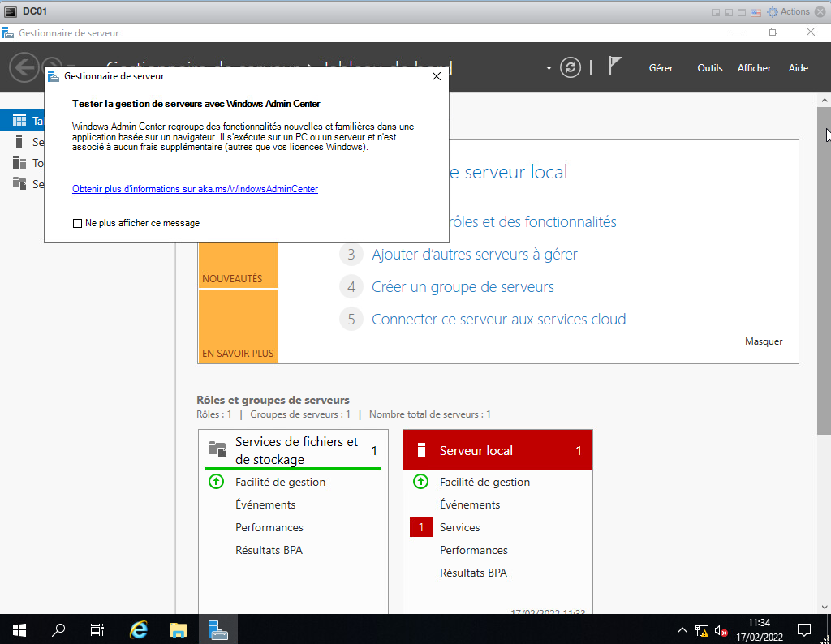This screenshot has width=831, height=644.
Task: Open the Afficher menu
Action: click(x=754, y=68)
